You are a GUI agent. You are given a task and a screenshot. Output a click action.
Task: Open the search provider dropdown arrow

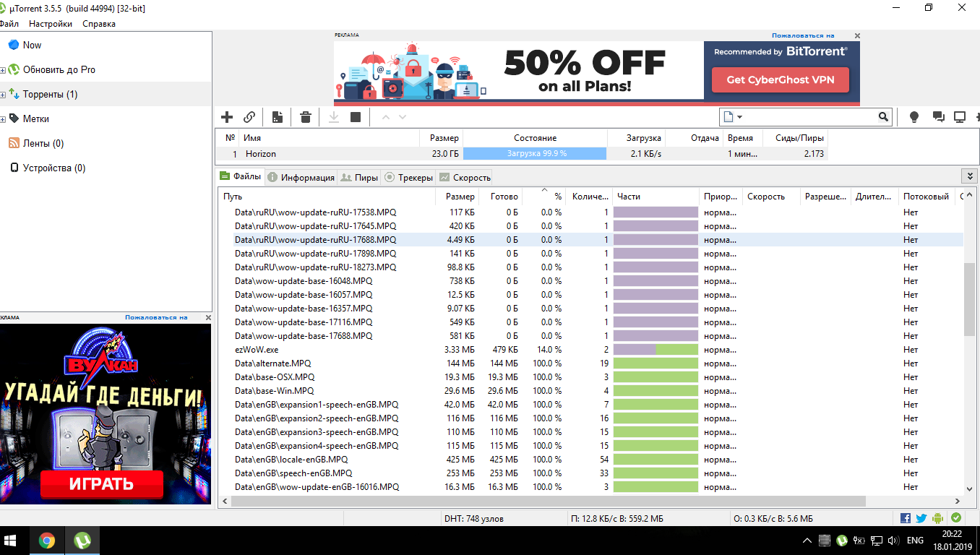coord(740,117)
